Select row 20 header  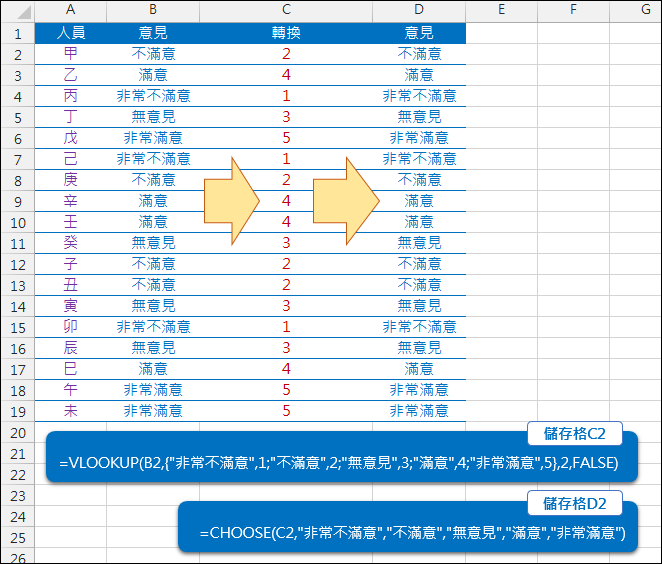18,433
